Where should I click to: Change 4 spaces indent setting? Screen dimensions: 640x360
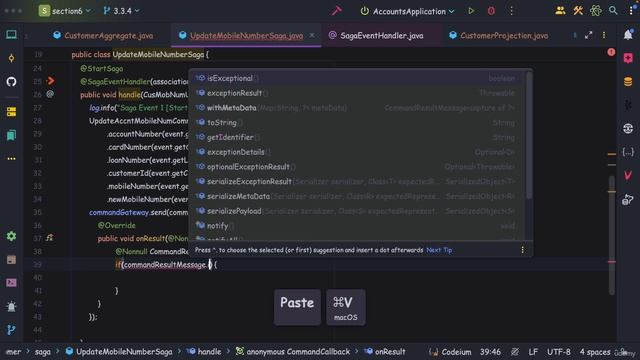point(595,351)
